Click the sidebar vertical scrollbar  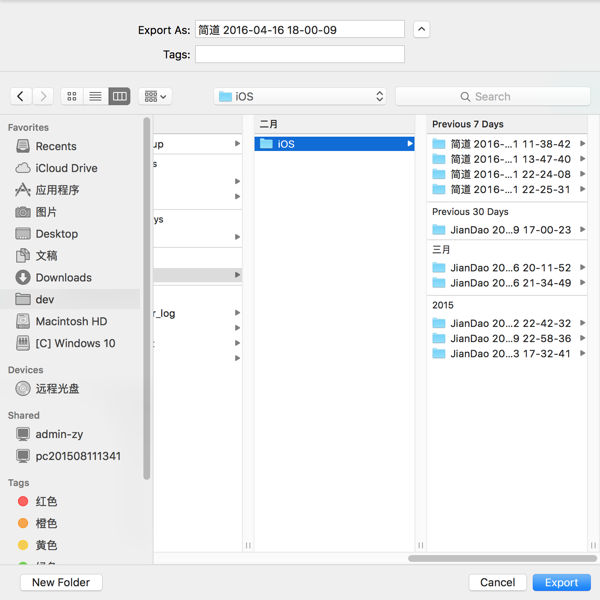point(147,298)
